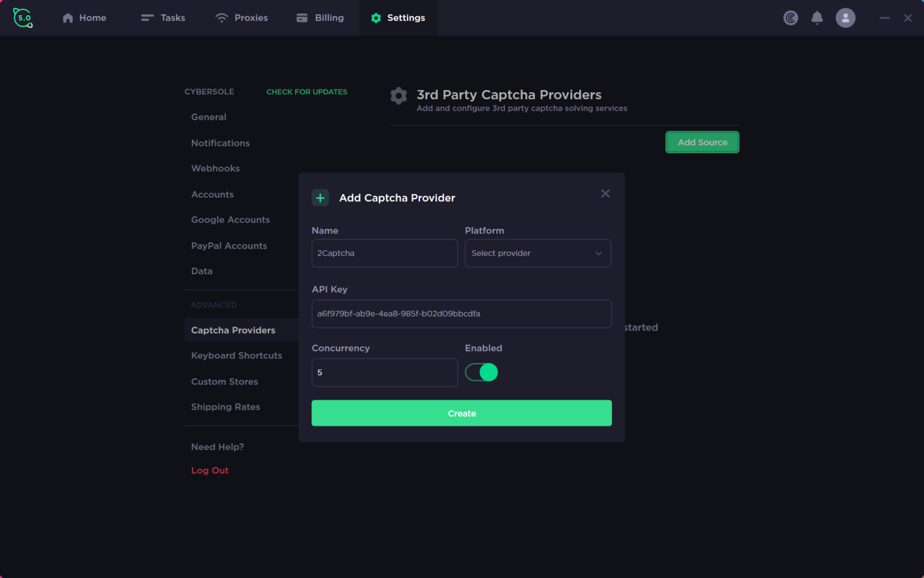Image resolution: width=924 pixels, height=578 pixels.
Task: Open the user profile avatar icon
Action: [x=846, y=18]
